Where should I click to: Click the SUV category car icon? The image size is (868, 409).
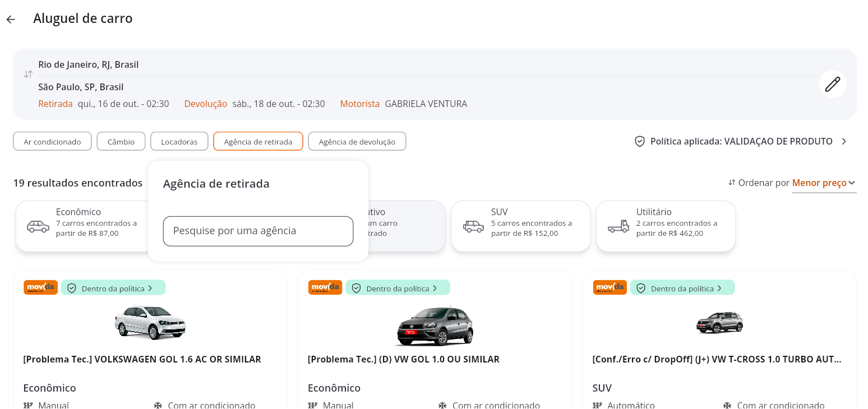(x=473, y=226)
